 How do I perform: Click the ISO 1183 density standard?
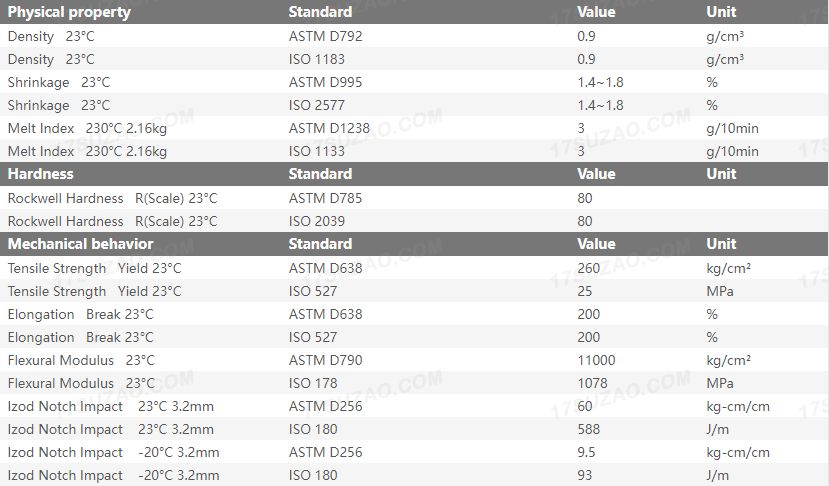coord(317,59)
